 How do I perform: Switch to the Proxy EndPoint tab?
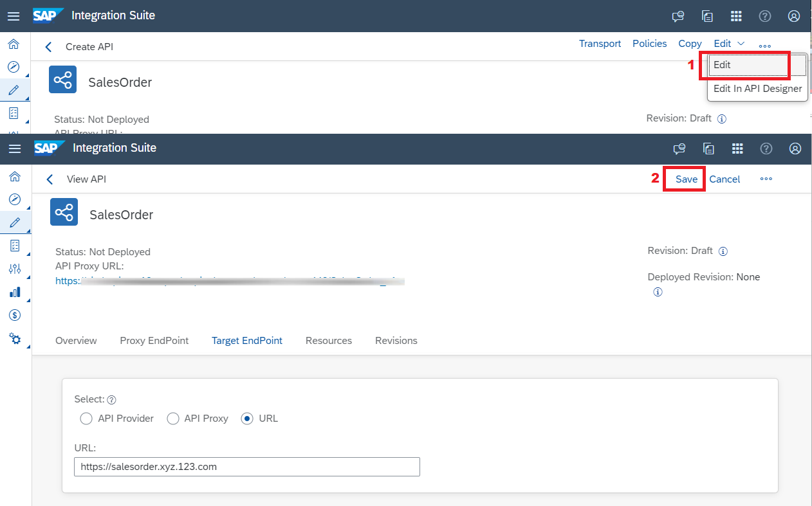pos(154,341)
